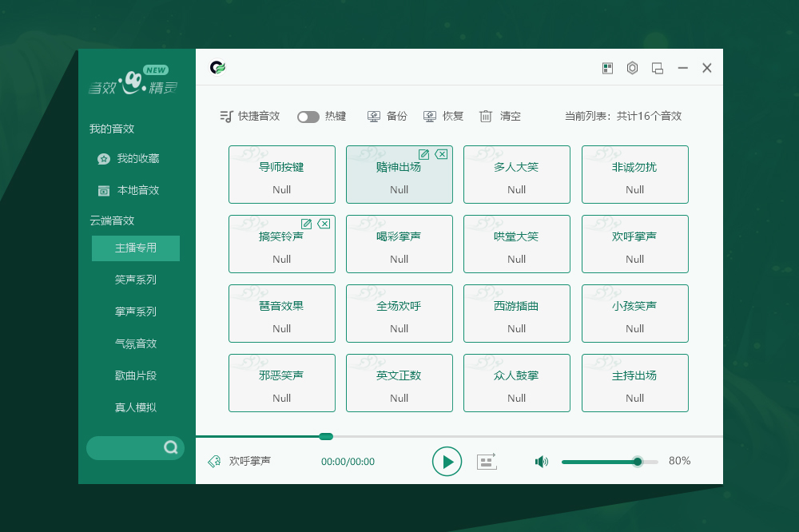Open 我的收藏 favorites in sidebar
Image resolution: width=799 pixels, height=532 pixels.
tap(137, 158)
